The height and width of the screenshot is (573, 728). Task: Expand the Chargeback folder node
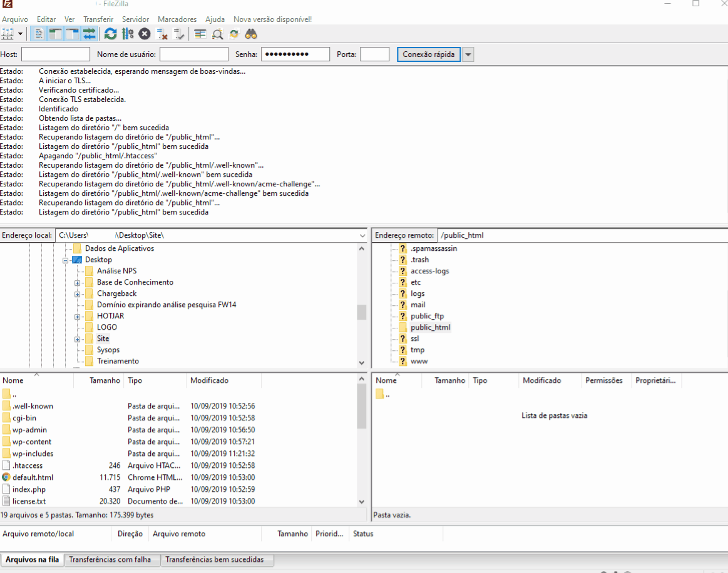(78, 294)
